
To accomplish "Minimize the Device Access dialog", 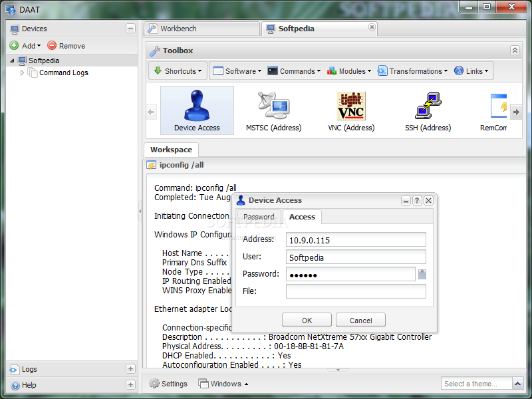I will click(x=406, y=201).
